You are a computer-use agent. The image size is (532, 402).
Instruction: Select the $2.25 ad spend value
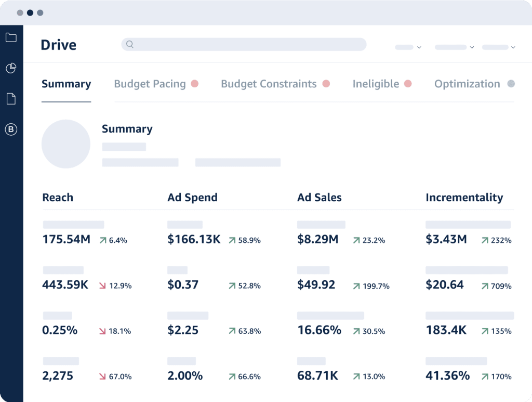pos(183,330)
